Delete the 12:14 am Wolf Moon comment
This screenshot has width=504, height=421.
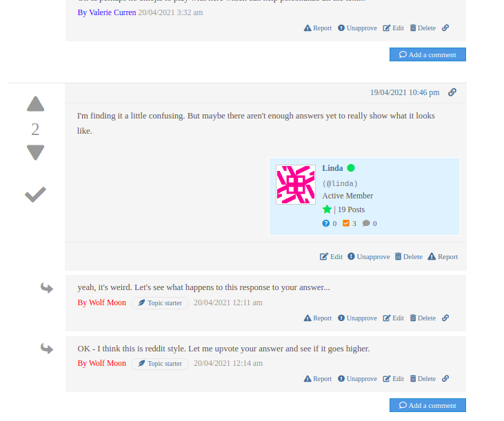pos(423,378)
